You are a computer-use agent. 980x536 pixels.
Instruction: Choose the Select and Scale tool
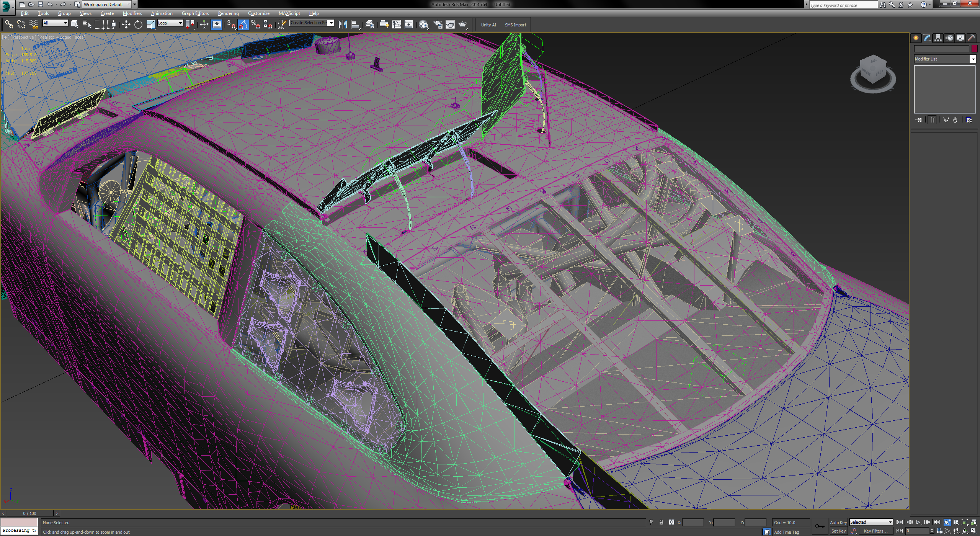coord(151,24)
